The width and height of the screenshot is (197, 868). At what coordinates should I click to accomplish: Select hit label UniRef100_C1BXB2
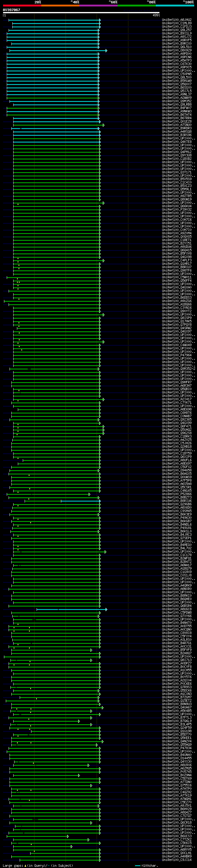177,159
